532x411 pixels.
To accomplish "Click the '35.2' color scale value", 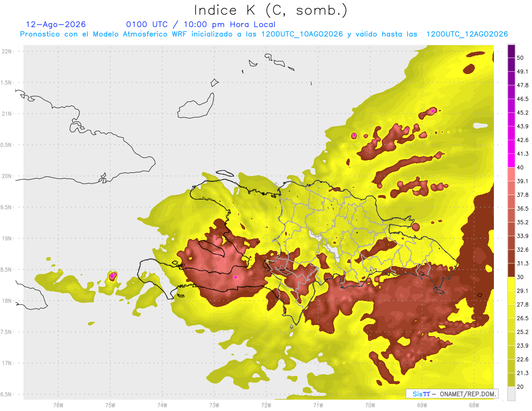I will tap(522, 223).
